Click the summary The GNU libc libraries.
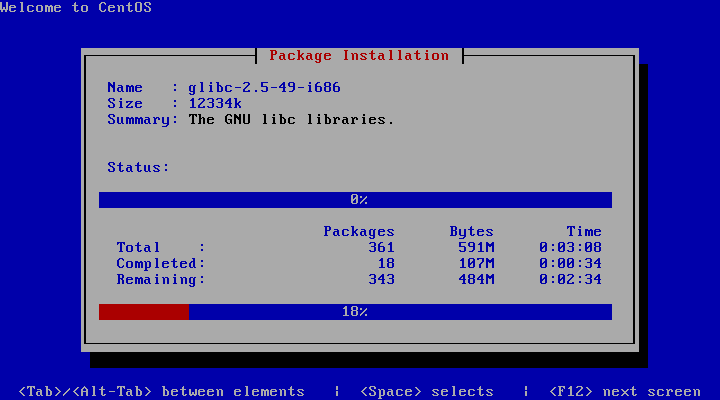This screenshot has height=400, width=720. (291, 119)
